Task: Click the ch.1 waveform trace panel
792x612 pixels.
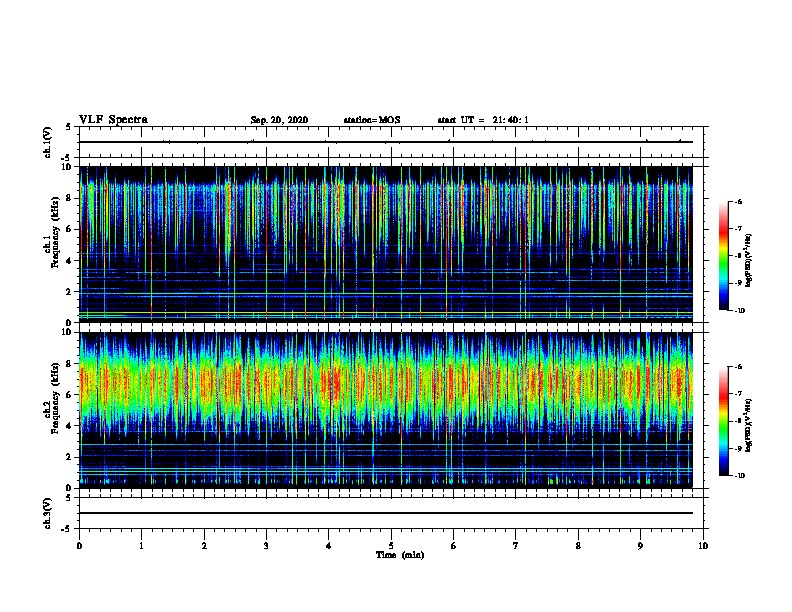Action: (391, 142)
